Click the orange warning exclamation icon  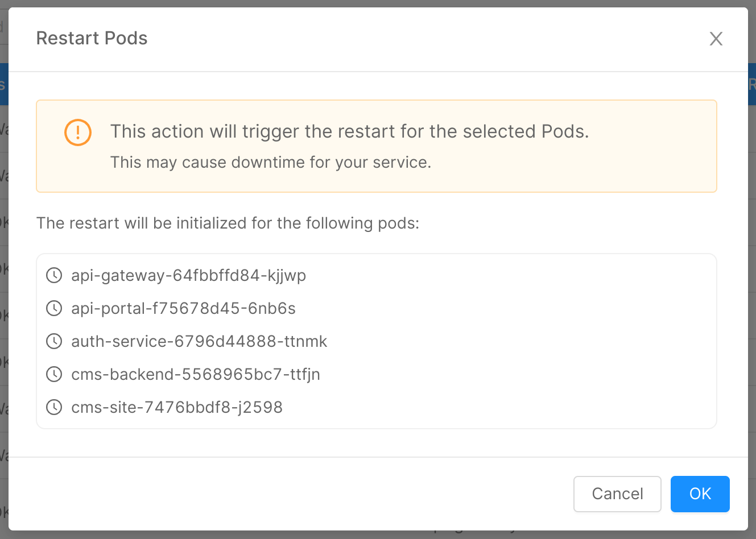(78, 132)
